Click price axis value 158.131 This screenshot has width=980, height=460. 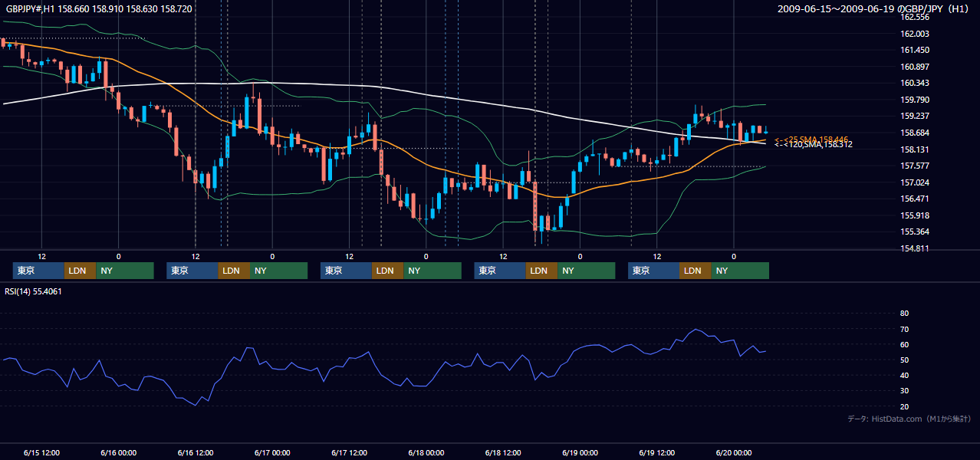(x=915, y=149)
